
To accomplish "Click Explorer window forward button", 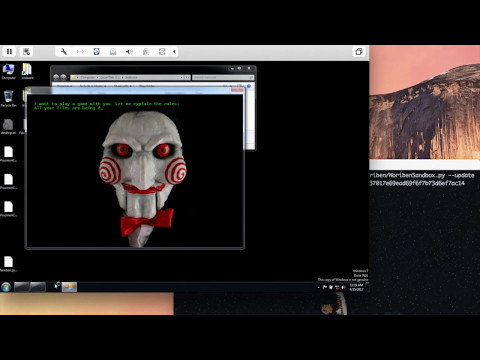I will point(63,77).
